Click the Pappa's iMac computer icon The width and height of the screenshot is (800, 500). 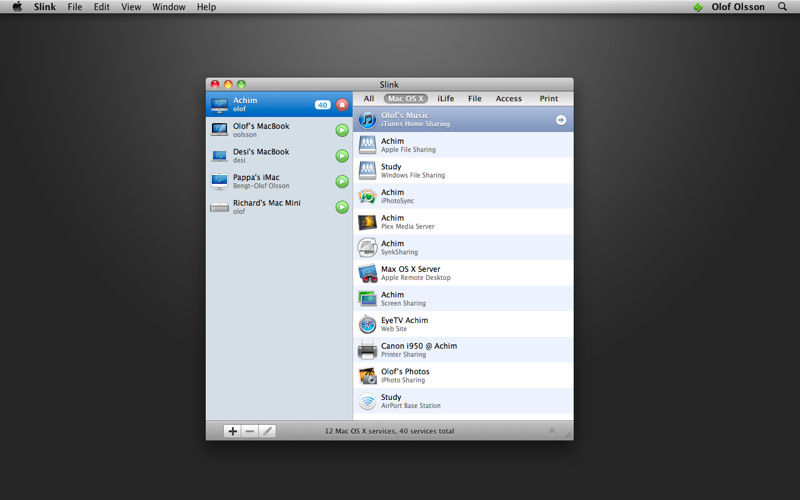click(219, 181)
